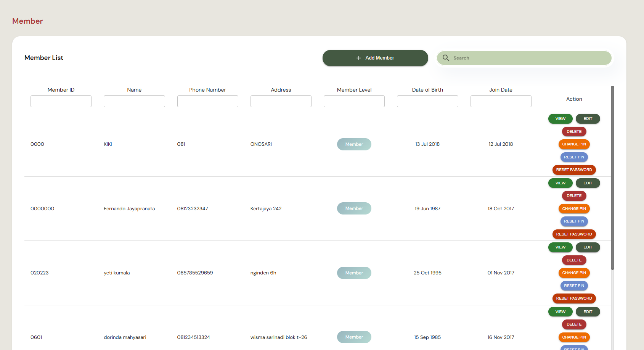Select member ID 0000000 cell

42,209
